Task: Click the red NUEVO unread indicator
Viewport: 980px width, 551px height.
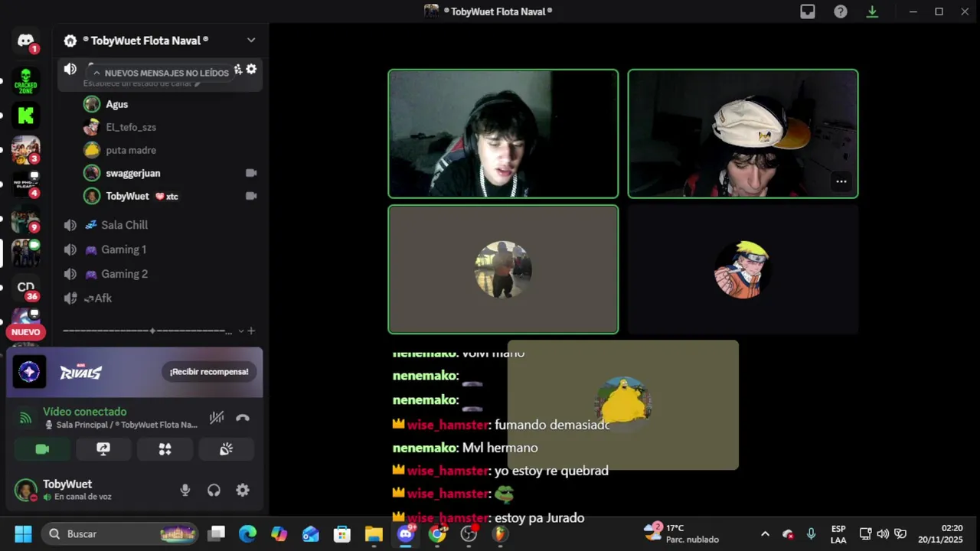Action: tap(25, 332)
